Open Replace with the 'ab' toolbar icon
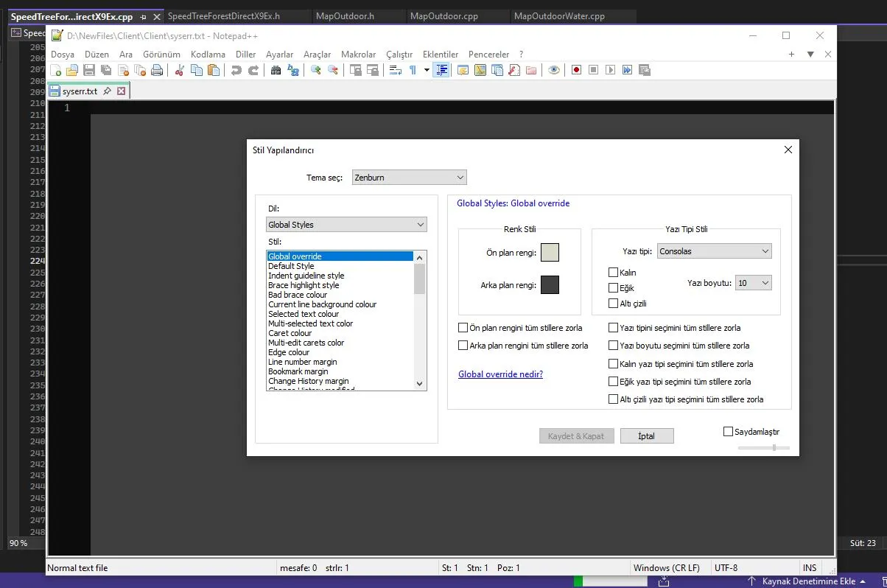This screenshot has width=887, height=588. [x=292, y=69]
